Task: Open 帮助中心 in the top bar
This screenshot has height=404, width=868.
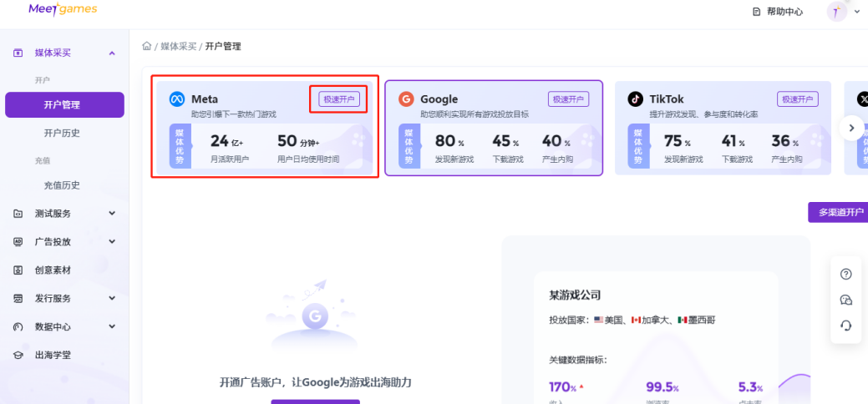Action: (x=777, y=12)
